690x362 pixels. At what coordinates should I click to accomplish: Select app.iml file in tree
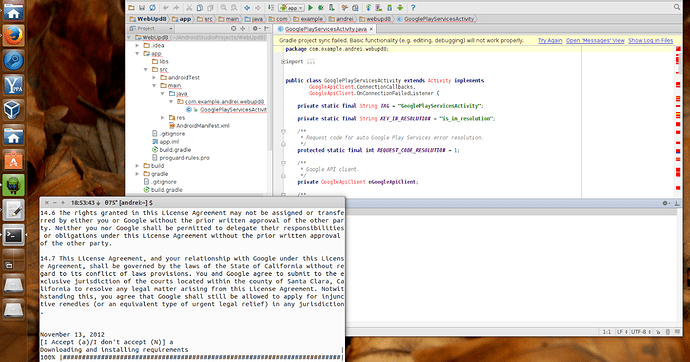(165, 142)
